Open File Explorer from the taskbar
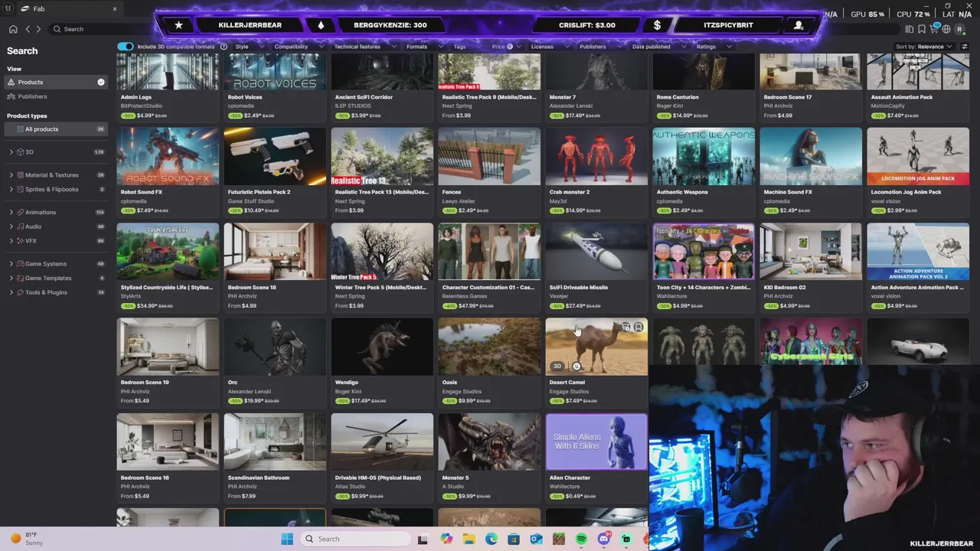The width and height of the screenshot is (980, 551). [469, 539]
